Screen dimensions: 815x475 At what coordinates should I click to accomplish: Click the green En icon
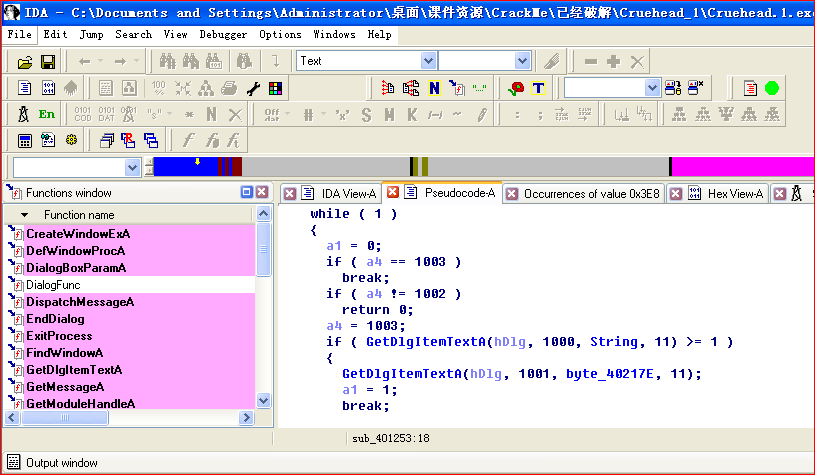[47, 114]
